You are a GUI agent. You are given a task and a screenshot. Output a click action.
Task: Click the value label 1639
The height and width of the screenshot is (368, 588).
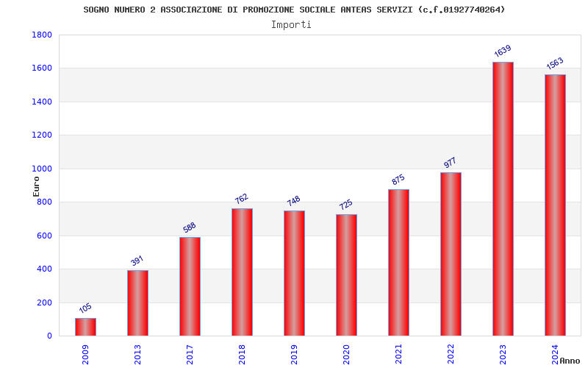(503, 51)
